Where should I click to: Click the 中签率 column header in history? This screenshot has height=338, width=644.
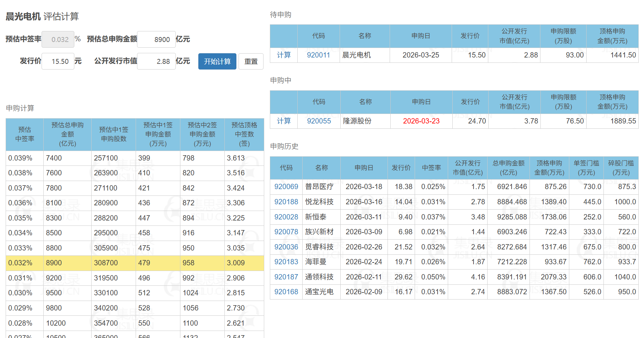431,168
